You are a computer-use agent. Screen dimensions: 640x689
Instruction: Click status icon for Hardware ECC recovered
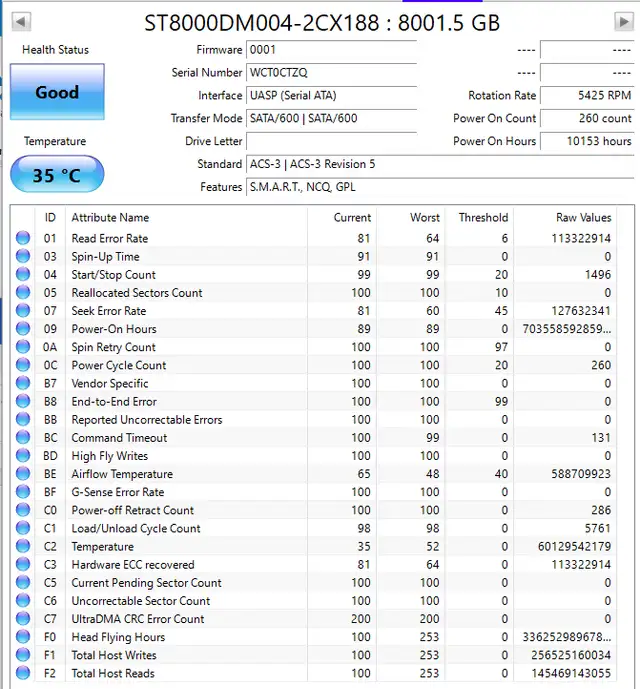[x=23, y=564]
